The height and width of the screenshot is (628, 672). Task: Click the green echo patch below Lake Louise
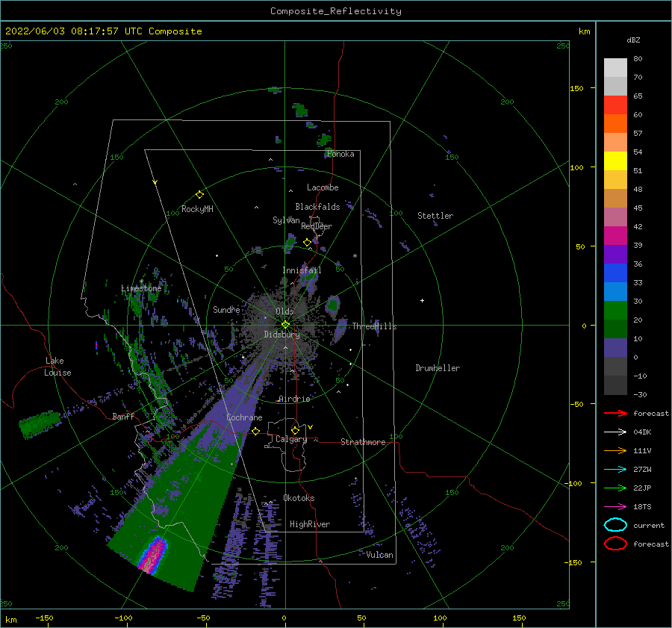(x=40, y=425)
